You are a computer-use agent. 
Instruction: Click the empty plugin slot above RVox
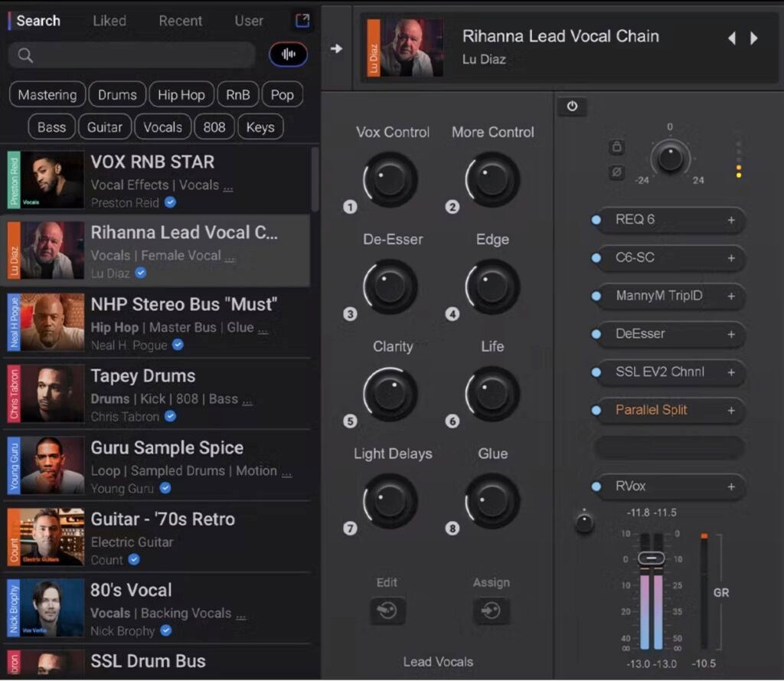tap(669, 448)
